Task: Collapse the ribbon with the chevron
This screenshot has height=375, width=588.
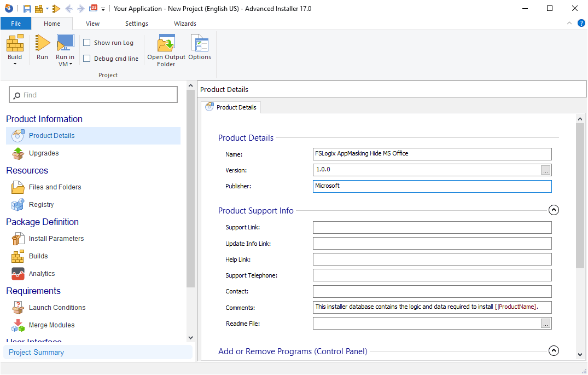Action: (x=569, y=24)
